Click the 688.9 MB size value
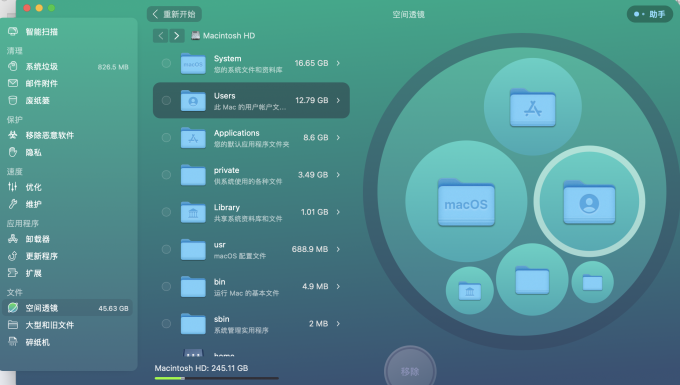The width and height of the screenshot is (680, 385). 310,249
